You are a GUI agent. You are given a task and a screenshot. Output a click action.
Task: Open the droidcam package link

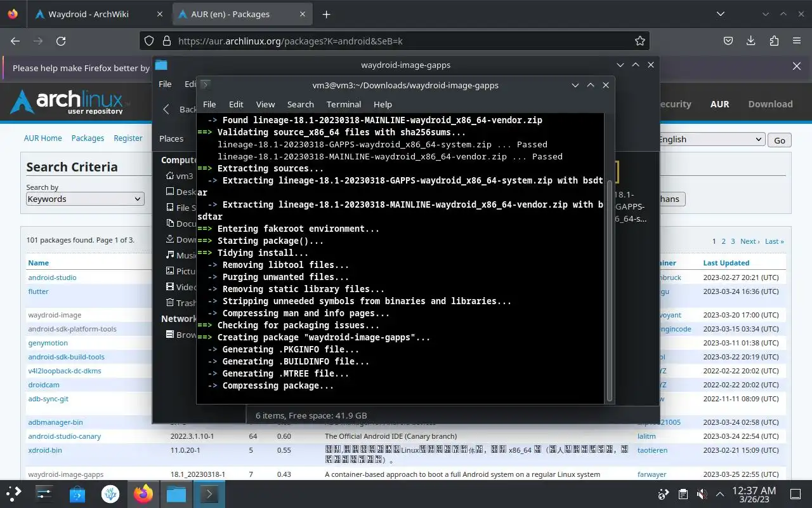coord(44,385)
